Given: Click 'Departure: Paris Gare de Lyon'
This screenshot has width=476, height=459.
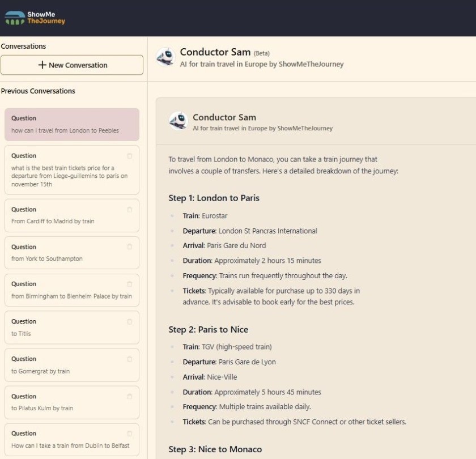Looking at the screenshot, I should (x=229, y=362).
